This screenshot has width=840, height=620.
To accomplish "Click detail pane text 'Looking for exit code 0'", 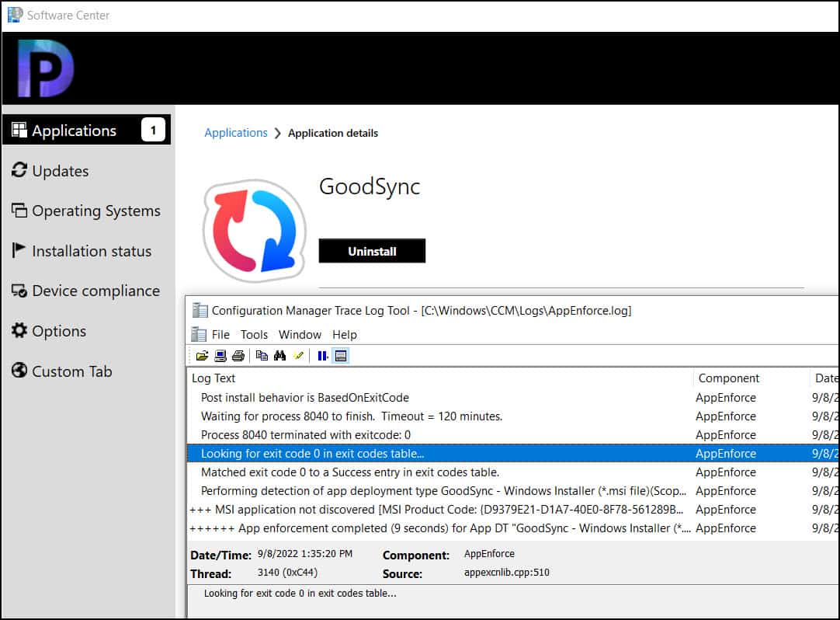I will click(300, 593).
